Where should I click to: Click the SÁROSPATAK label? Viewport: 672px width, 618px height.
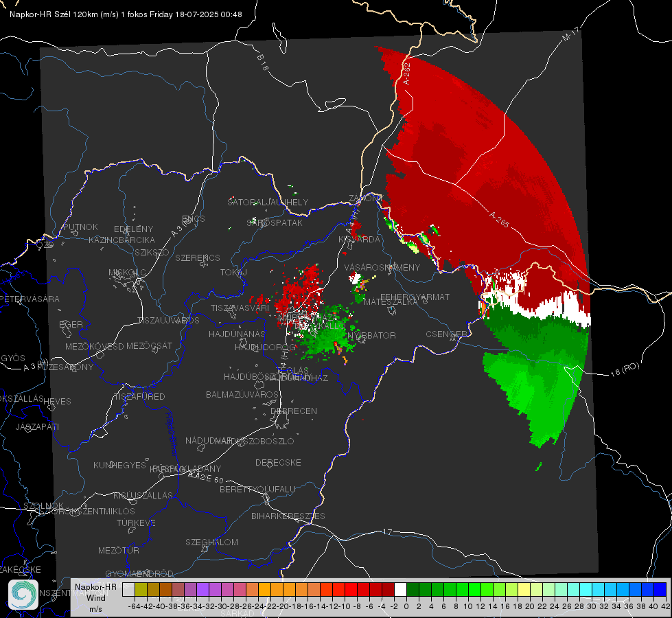[275, 222]
